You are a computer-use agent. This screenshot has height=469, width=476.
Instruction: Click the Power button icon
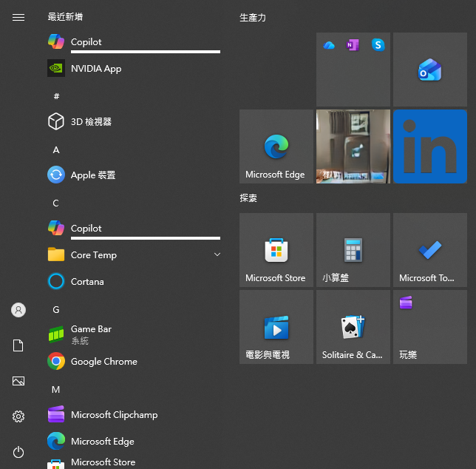pos(18,452)
